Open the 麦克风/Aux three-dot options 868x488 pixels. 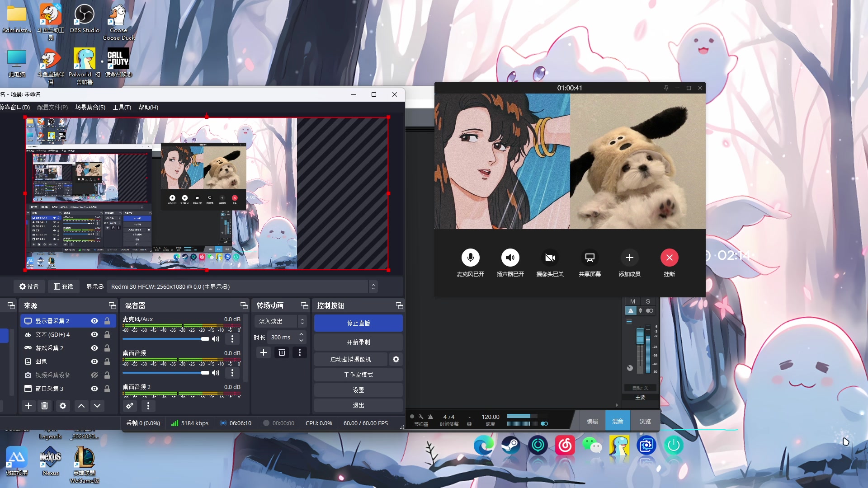[x=232, y=339]
